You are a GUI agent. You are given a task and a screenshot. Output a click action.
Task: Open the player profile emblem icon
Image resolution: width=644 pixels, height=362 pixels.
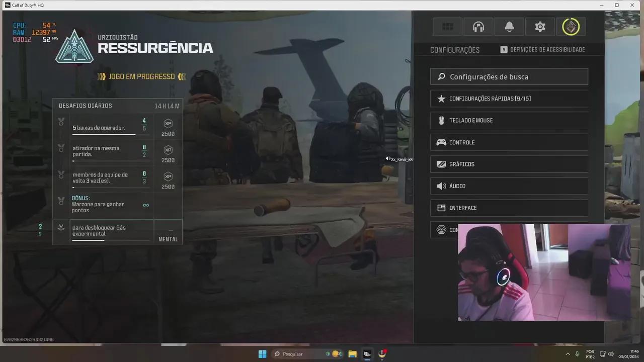[x=571, y=27]
